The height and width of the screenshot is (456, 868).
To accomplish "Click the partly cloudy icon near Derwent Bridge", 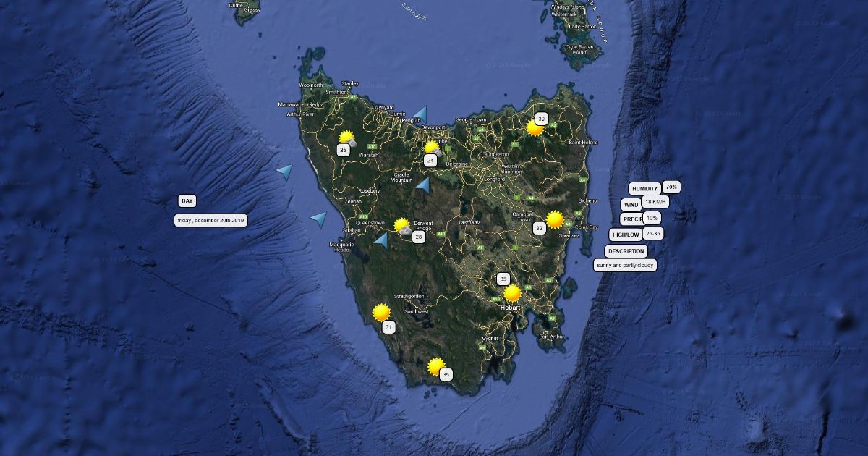I will pos(403,227).
